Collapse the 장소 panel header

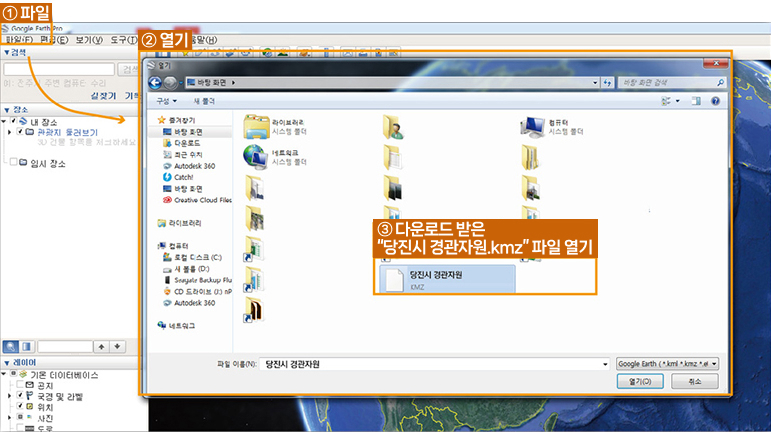(16, 110)
